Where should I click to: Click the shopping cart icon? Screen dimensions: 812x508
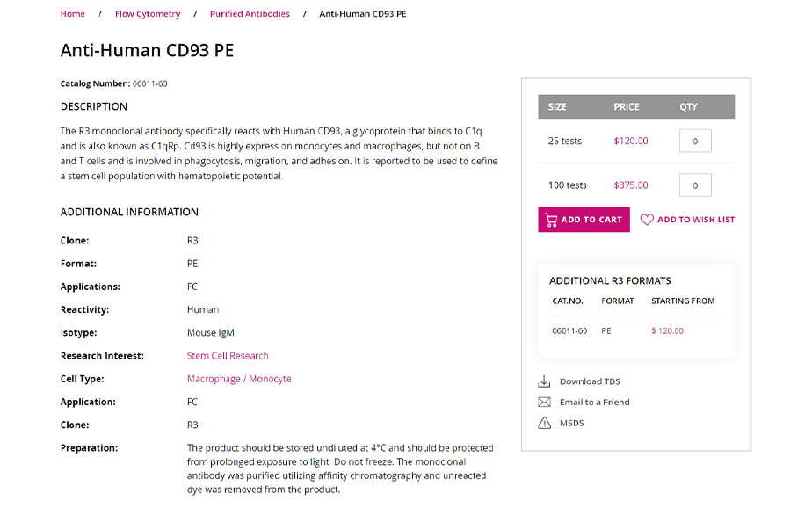click(x=551, y=220)
